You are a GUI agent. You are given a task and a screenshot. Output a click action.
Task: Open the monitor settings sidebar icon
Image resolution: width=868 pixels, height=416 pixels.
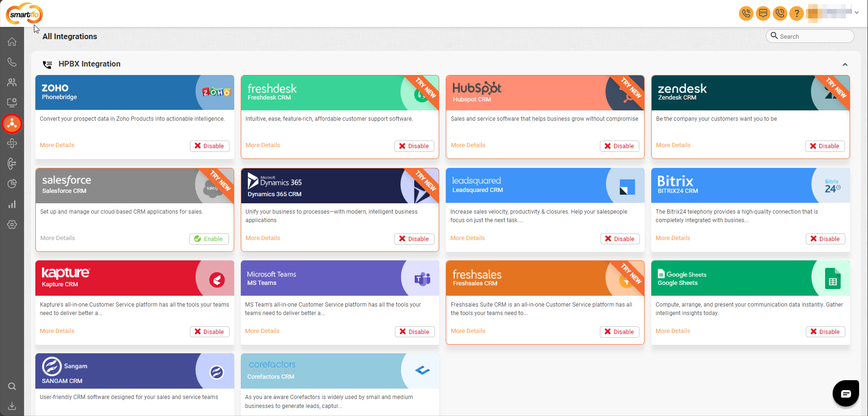[12, 102]
